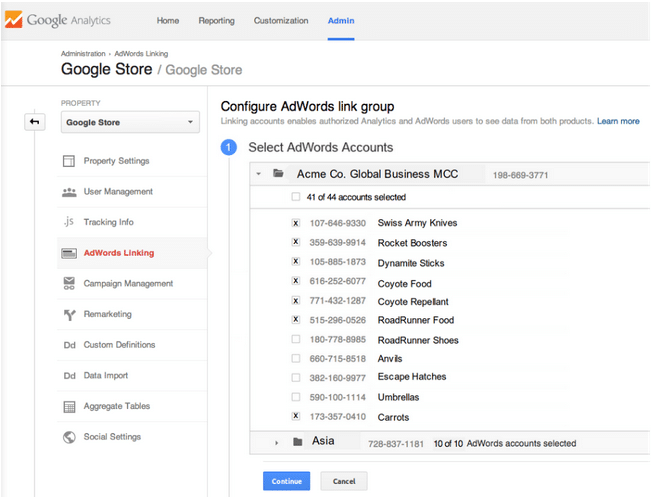This screenshot has height=498, width=654.
Task: Click the AdWords Linking card icon
Action: (69, 253)
